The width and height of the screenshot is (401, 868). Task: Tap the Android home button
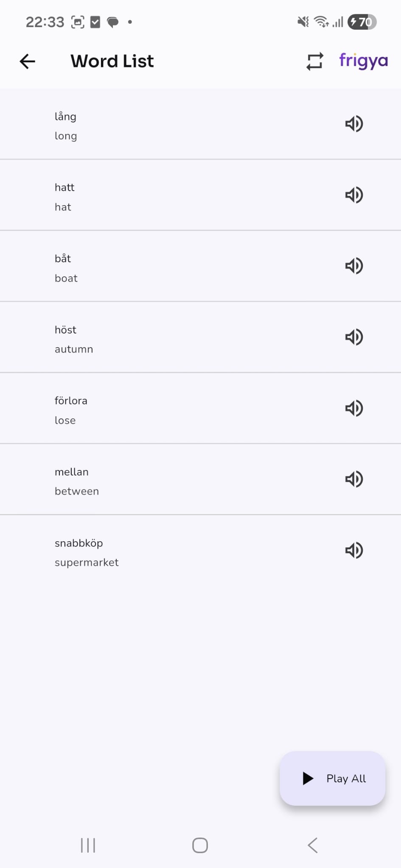click(200, 845)
